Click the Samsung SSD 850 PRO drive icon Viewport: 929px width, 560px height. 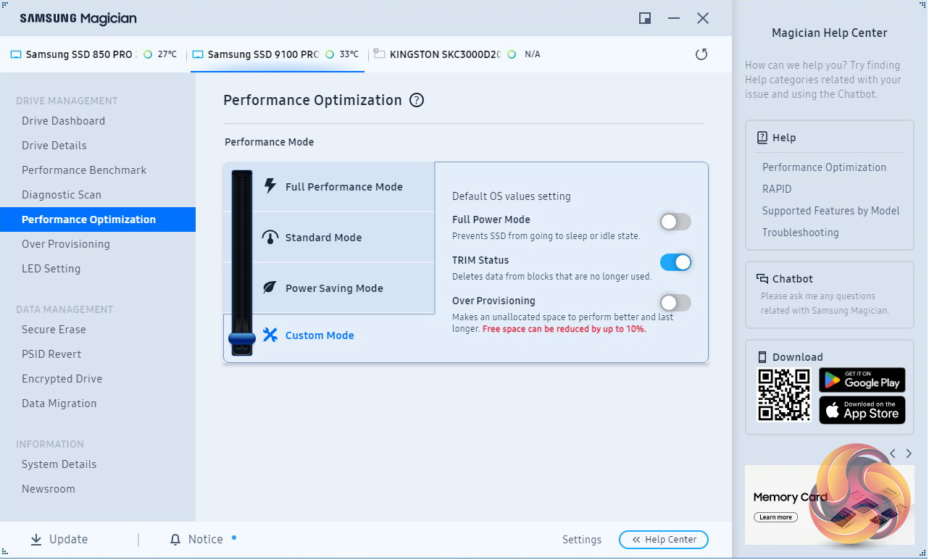16,54
